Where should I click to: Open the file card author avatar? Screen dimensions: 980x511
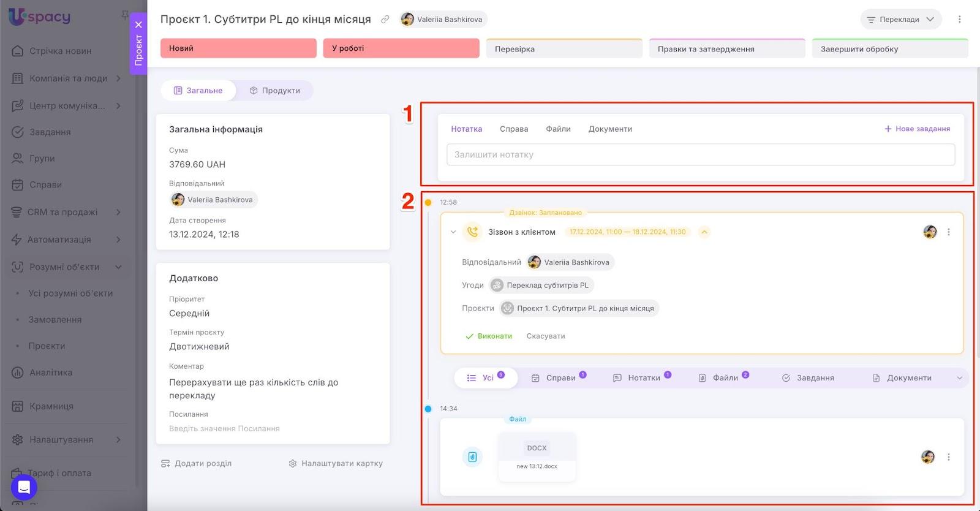[x=928, y=457]
